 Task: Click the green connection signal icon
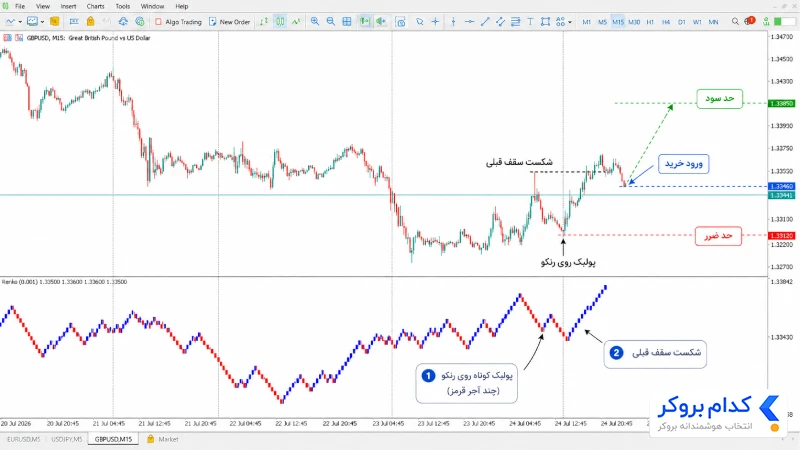(766, 21)
